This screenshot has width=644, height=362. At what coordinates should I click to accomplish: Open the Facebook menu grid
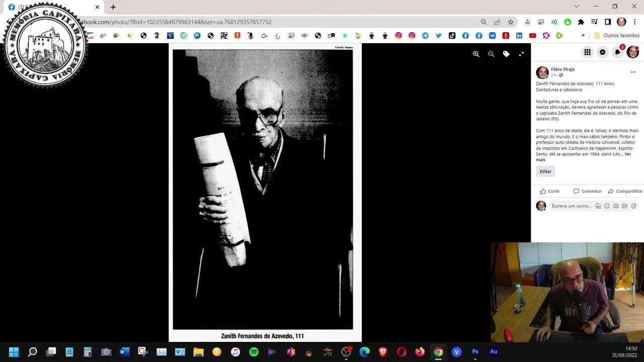587,52
